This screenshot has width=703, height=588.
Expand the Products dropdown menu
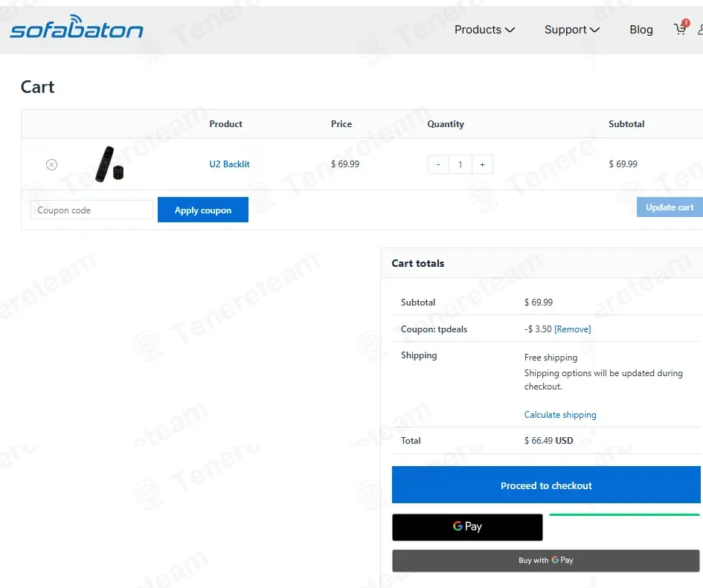point(484,30)
